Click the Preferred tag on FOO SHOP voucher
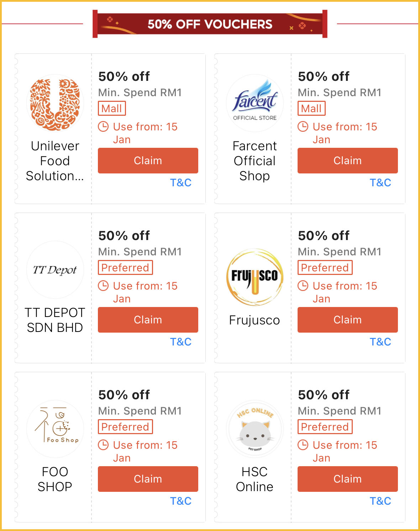 point(125,427)
